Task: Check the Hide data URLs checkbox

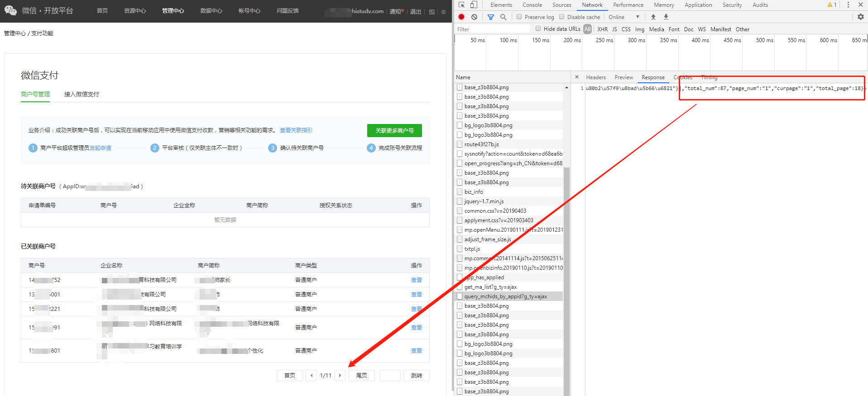Action: [538, 29]
